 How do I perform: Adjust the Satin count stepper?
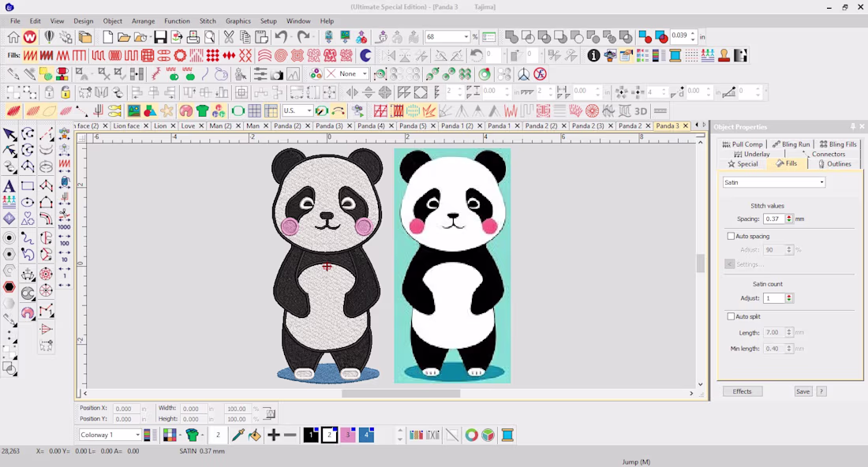click(x=789, y=298)
